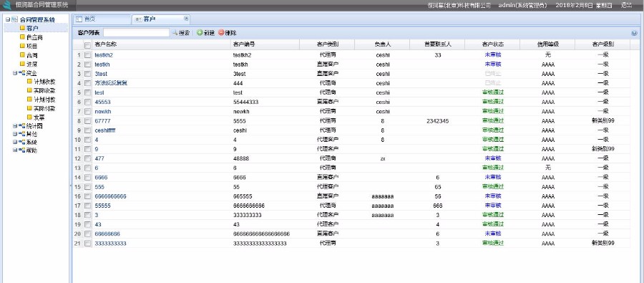Open 发票 under 资金
The height and width of the screenshot is (283, 644).
[x=39, y=117]
